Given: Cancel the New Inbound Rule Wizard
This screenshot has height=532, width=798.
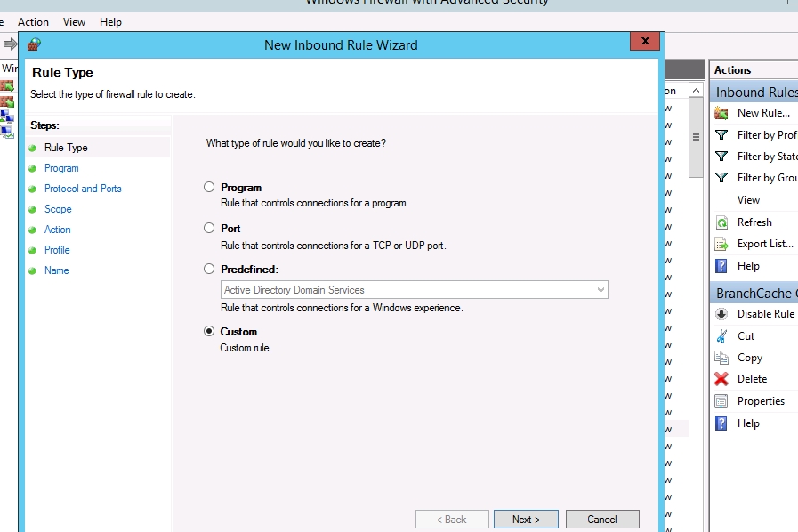Looking at the screenshot, I should click(x=601, y=520).
